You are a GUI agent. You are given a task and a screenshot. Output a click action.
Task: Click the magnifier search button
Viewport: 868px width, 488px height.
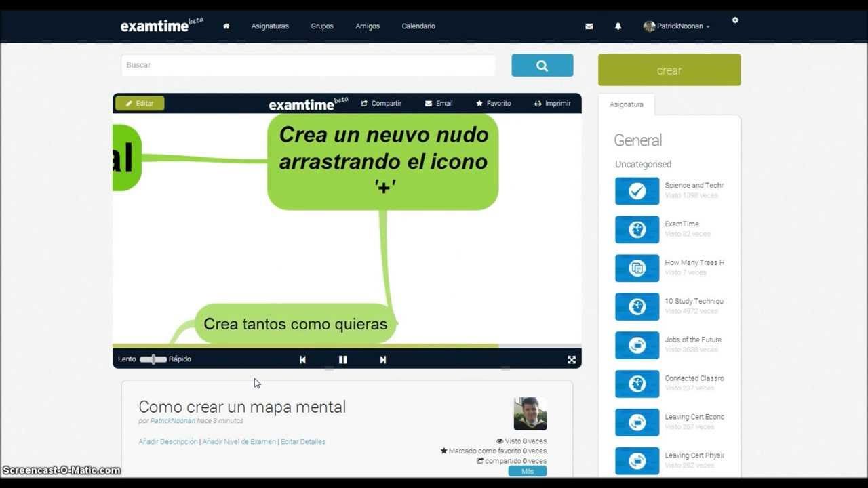pos(542,66)
